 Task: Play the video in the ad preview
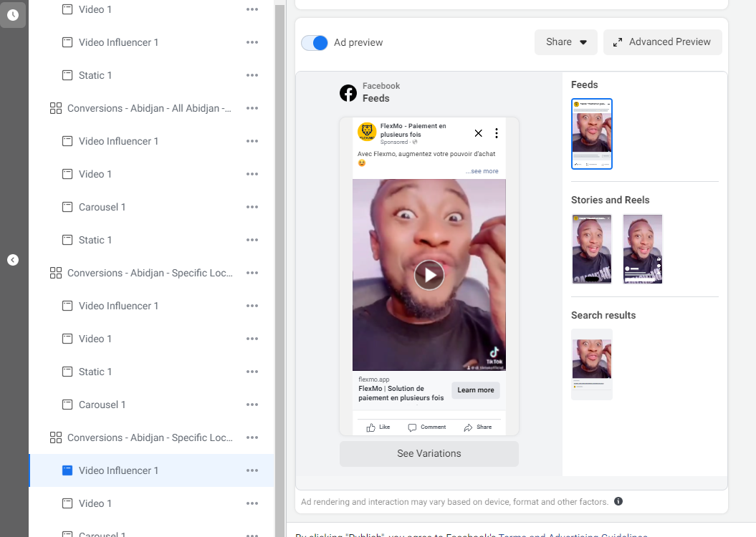pos(429,275)
